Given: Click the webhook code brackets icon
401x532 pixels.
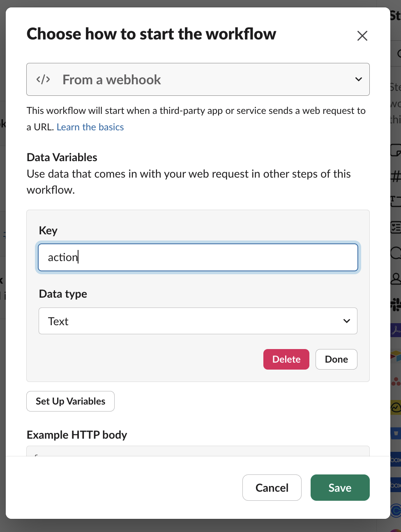Looking at the screenshot, I should pyautogui.click(x=43, y=79).
